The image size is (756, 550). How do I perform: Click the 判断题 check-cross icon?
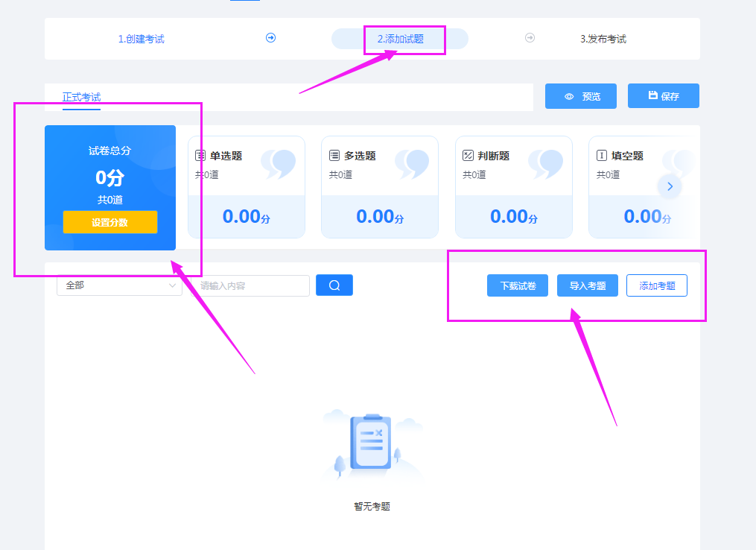click(468, 155)
